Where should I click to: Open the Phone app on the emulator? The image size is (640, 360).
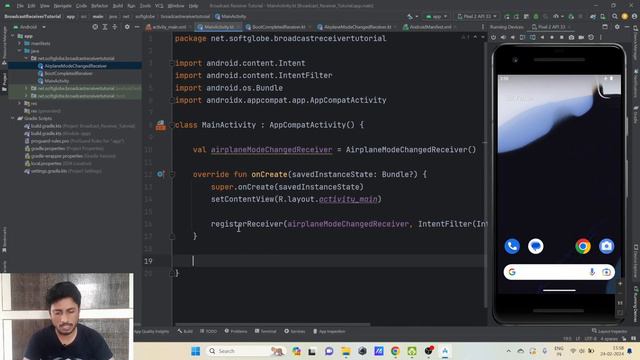point(512,246)
